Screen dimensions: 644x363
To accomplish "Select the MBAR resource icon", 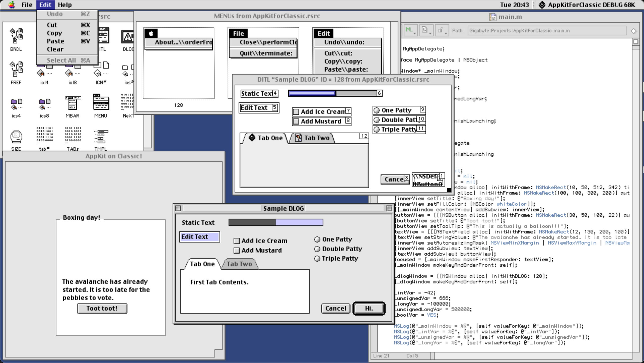I will pyautogui.click(x=73, y=103).
